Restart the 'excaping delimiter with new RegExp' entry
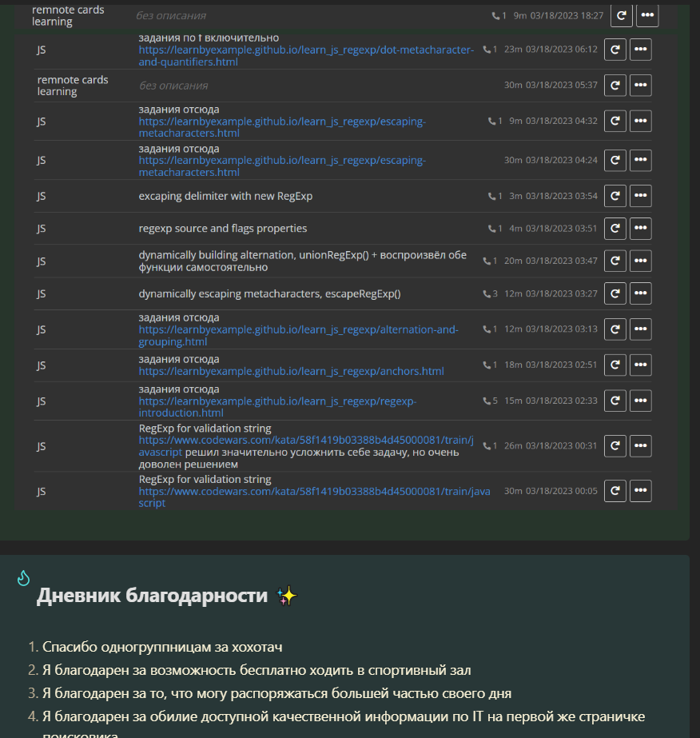Image resolution: width=700 pixels, height=738 pixels. pyautogui.click(x=614, y=196)
